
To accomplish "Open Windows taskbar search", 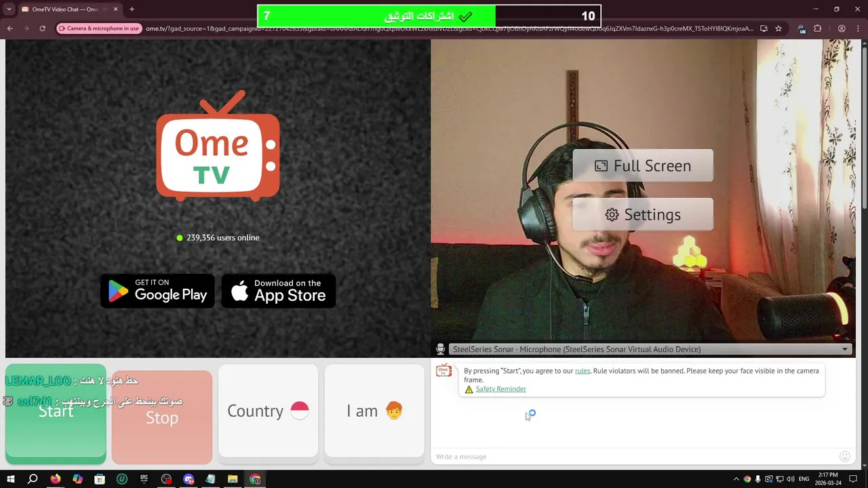I will (x=33, y=479).
